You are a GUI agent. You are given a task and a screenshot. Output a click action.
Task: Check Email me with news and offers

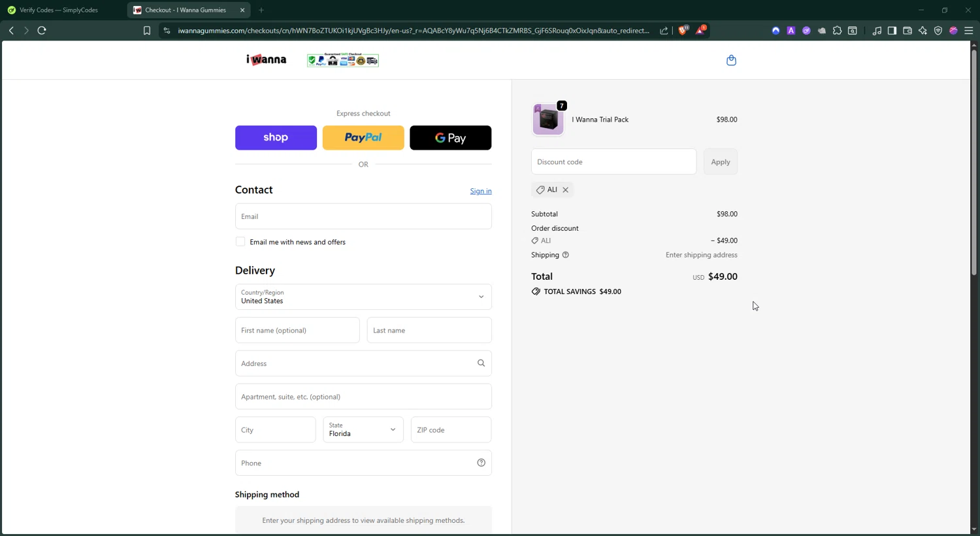click(240, 242)
